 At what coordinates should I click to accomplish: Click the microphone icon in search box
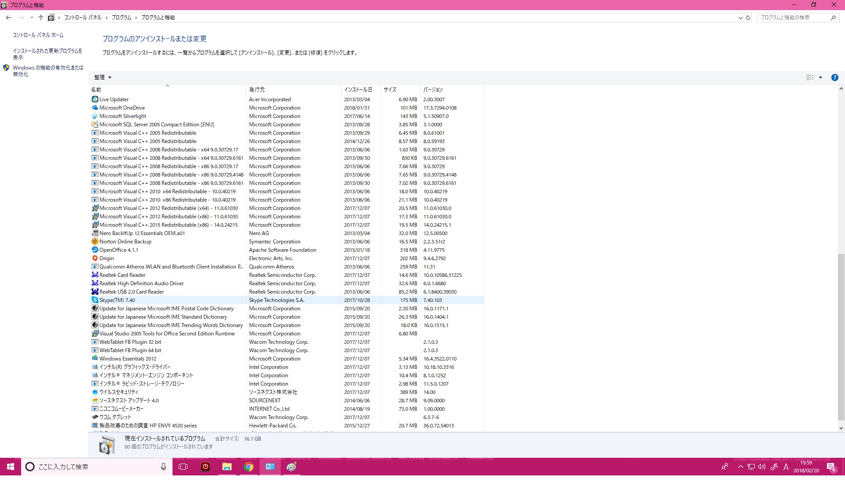coord(163,467)
